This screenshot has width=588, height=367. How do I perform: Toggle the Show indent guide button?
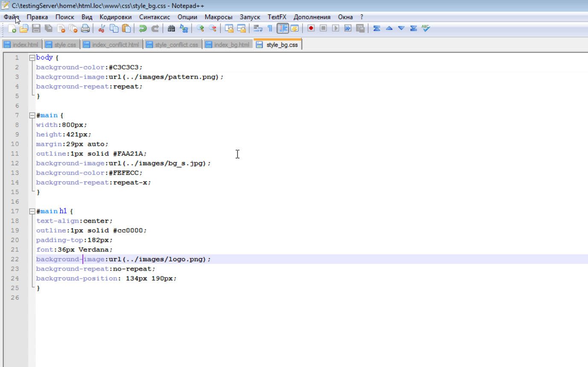[282, 29]
